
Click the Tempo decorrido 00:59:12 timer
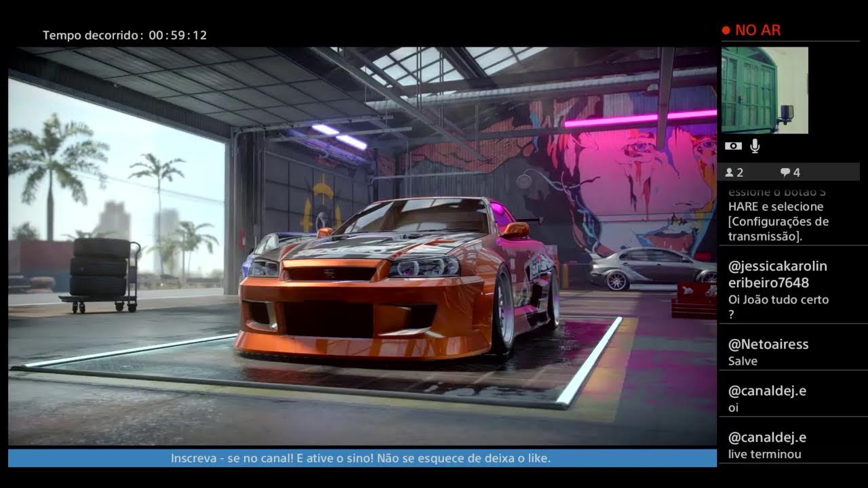[x=125, y=35]
